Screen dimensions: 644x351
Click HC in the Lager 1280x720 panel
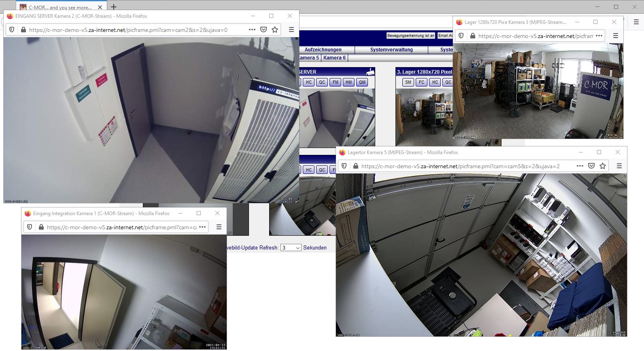(x=435, y=82)
